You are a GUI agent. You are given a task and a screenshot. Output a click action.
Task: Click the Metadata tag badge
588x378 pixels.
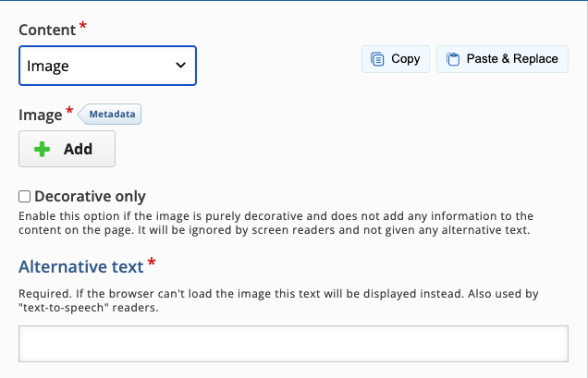112,115
